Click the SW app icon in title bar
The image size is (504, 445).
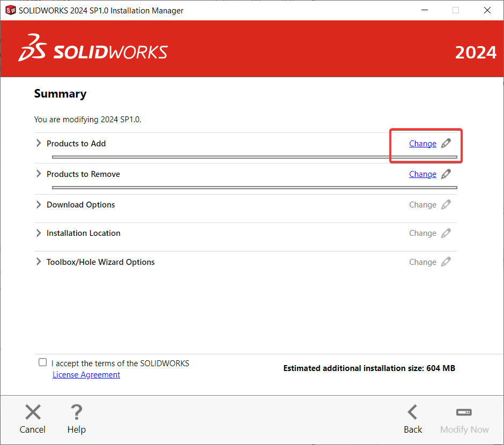coord(11,10)
